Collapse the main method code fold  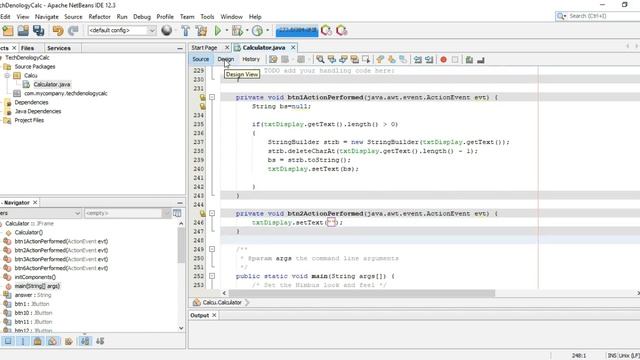[x=212, y=276]
